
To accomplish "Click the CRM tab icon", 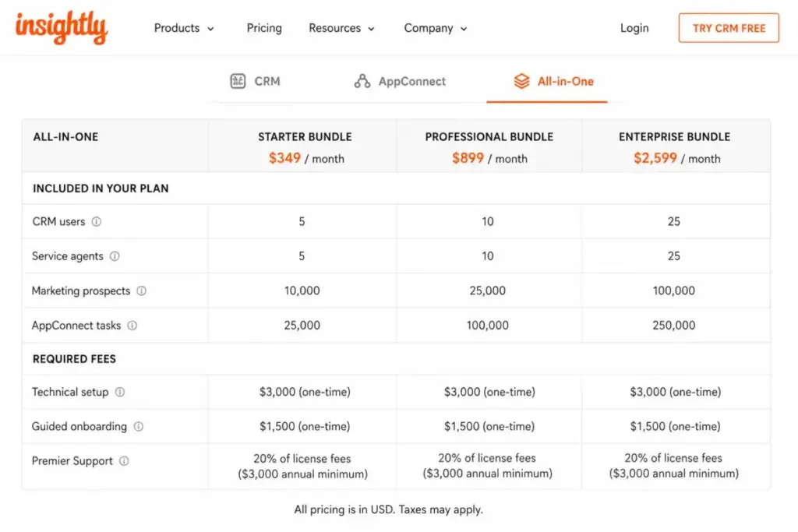I will point(238,81).
